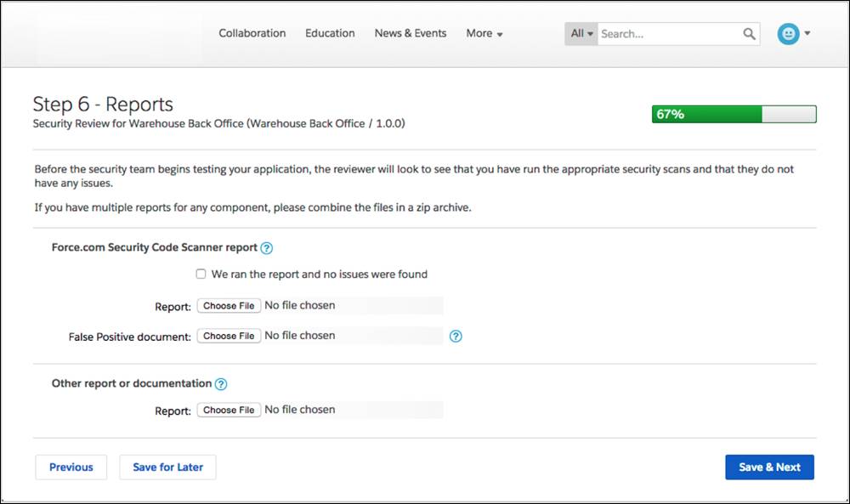Click the 'Security Review for Warehouse Back Office' subtitle
The width and height of the screenshot is (850, 504).
(x=218, y=123)
